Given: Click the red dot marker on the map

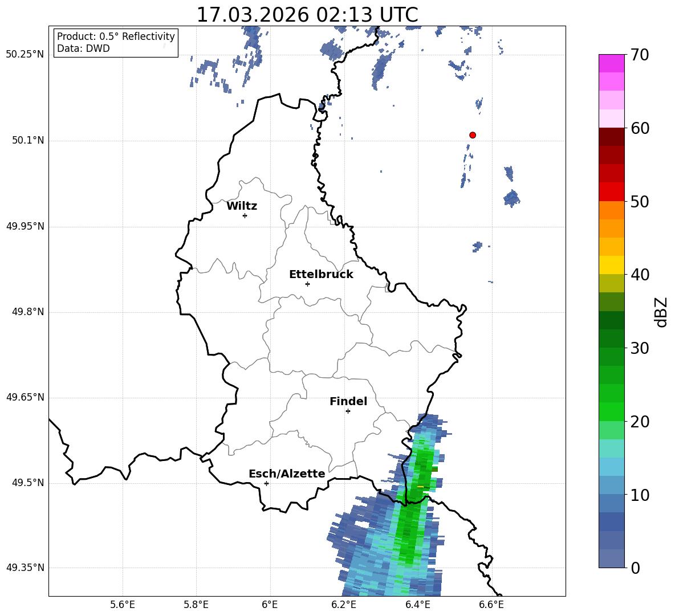Looking at the screenshot, I should click(473, 135).
